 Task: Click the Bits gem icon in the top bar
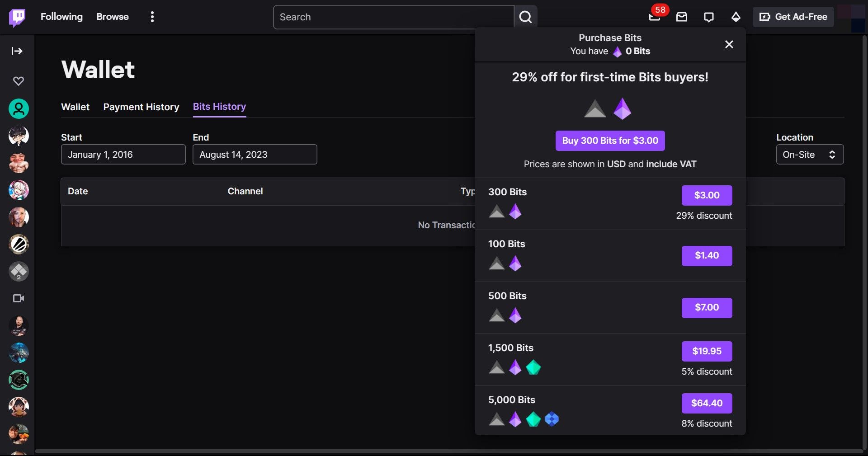pos(736,17)
